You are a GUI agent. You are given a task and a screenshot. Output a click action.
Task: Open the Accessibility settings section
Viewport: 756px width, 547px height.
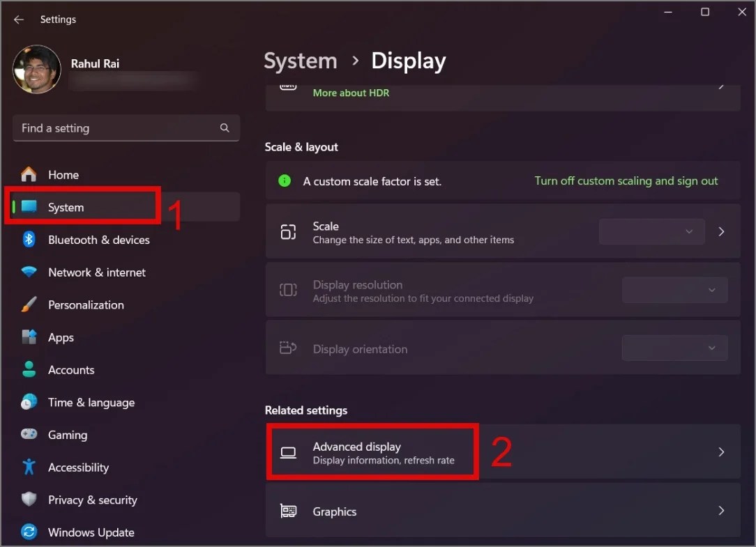[78, 468]
